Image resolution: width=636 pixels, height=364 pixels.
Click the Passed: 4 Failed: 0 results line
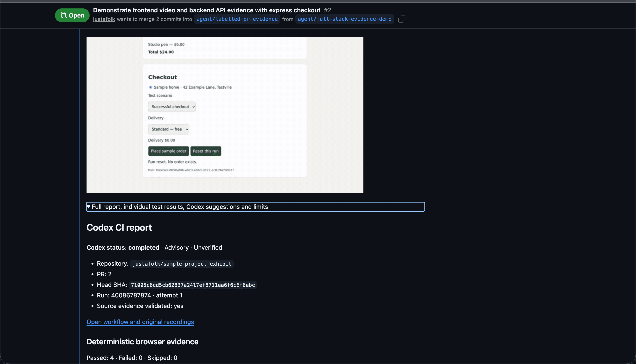point(132,358)
